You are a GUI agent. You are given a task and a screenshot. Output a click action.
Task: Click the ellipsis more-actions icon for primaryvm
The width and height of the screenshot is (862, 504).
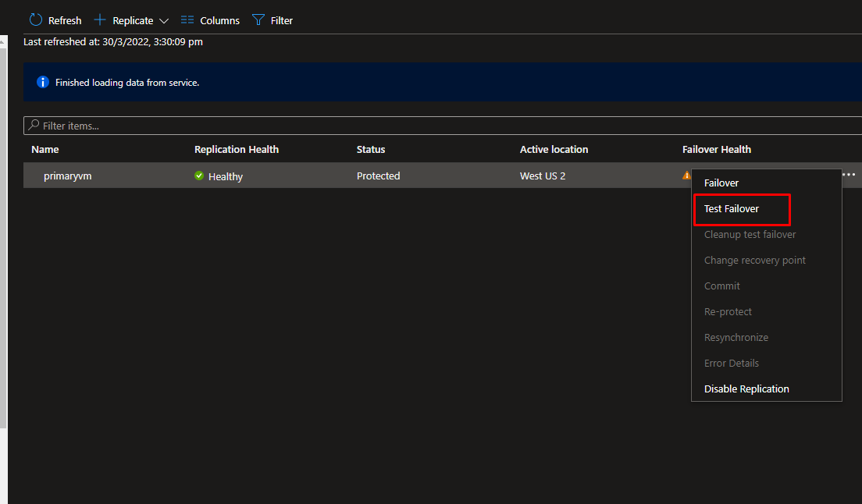849,175
